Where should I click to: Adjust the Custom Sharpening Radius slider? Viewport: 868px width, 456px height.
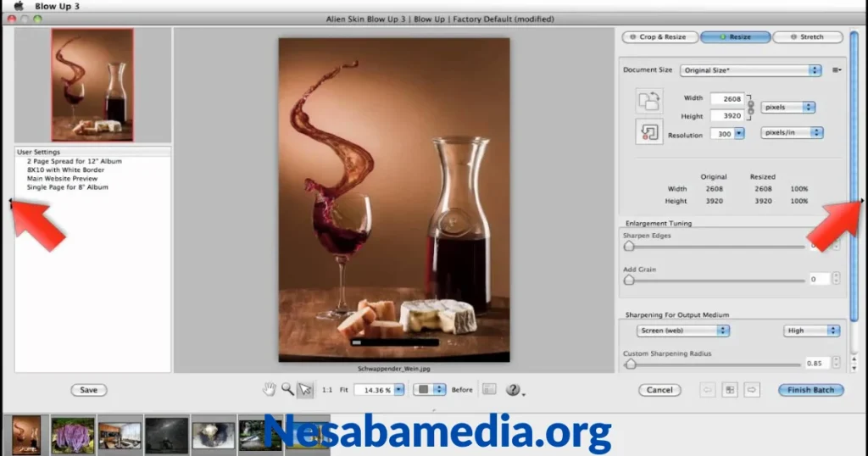631,364
